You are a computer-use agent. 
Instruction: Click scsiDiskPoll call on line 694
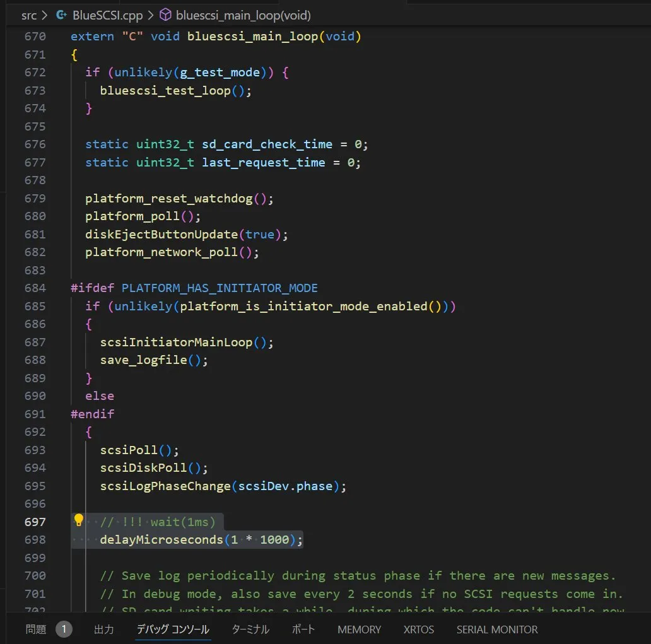144,468
